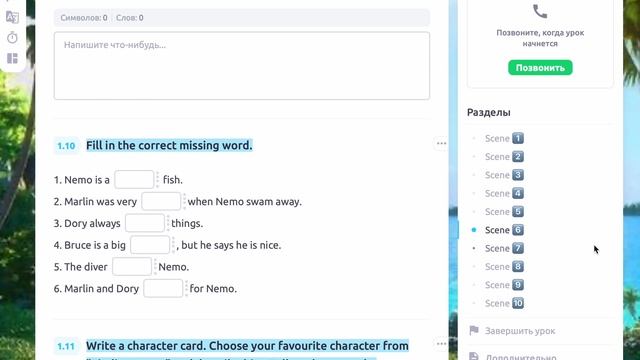Viewport: 640px width, 360px height.
Task: Click the blank after 'Bruce is a big'
Action: point(150,245)
